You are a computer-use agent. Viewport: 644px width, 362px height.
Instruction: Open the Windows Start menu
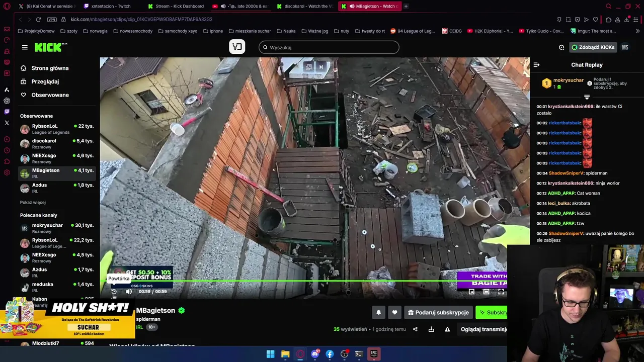tap(270, 354)
